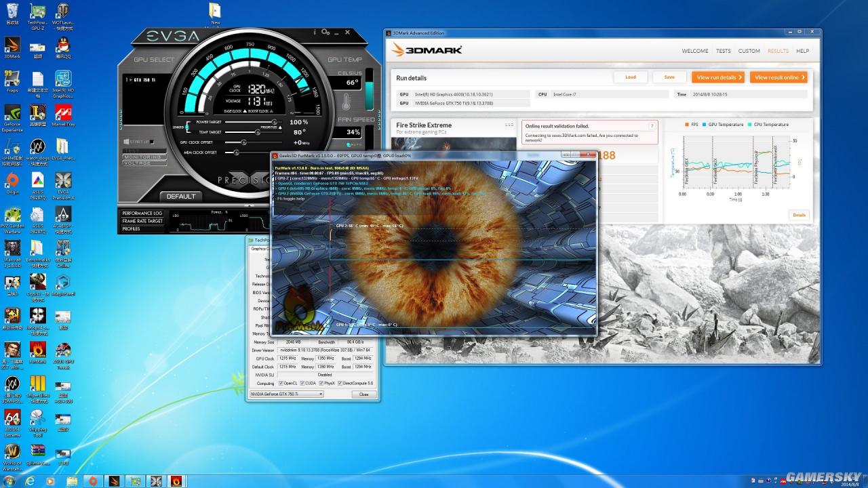The width and height of the screenshot is (868, 488).
Task: Click the GPU Clock Offset slider handle
Action: (x=243, y=142)
